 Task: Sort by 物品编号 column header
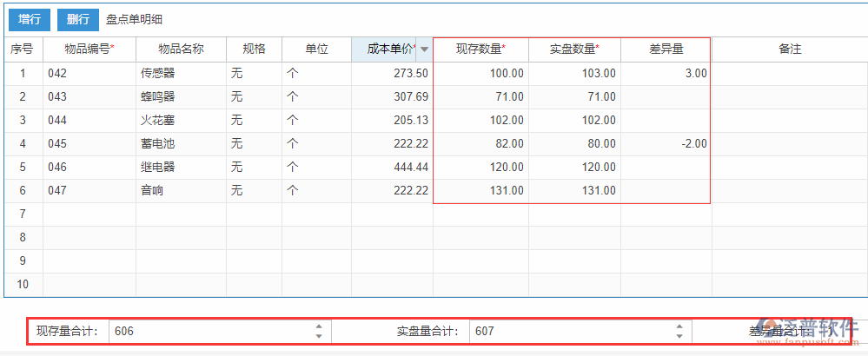(89, 49)
